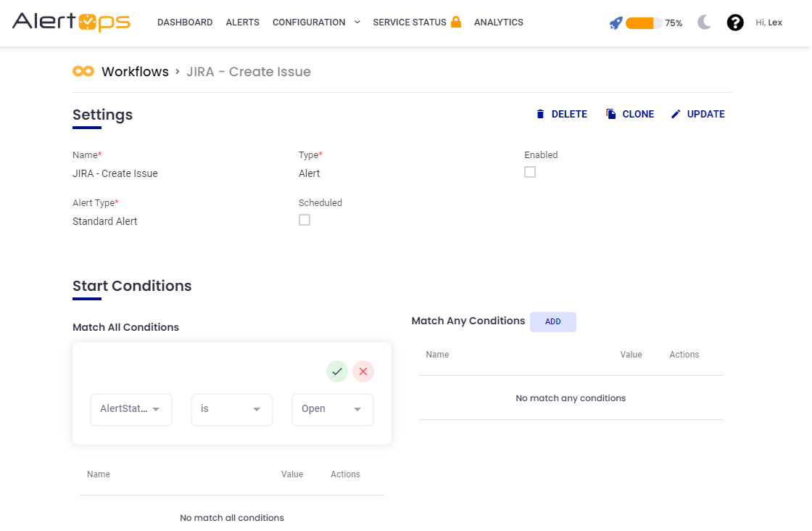Toggle dark mode moon icon
Viewport: 812px width, 531px height.
tap(704, 22)
